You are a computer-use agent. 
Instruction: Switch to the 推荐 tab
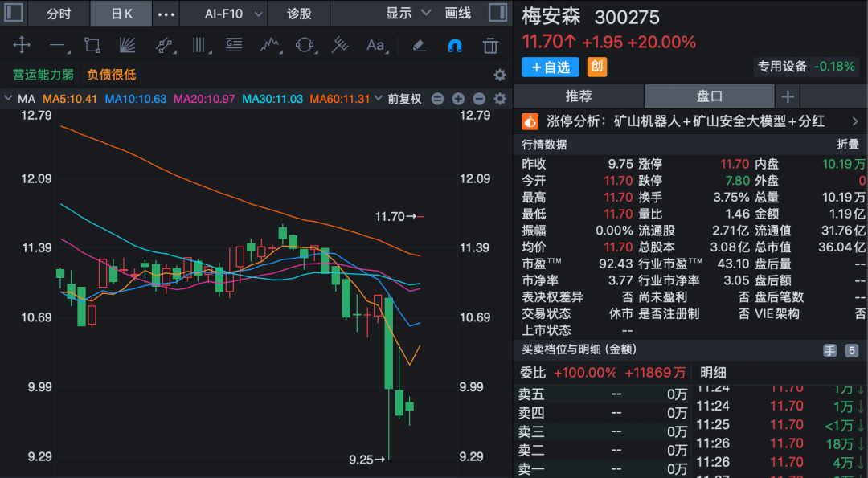[x=579, y=96]
